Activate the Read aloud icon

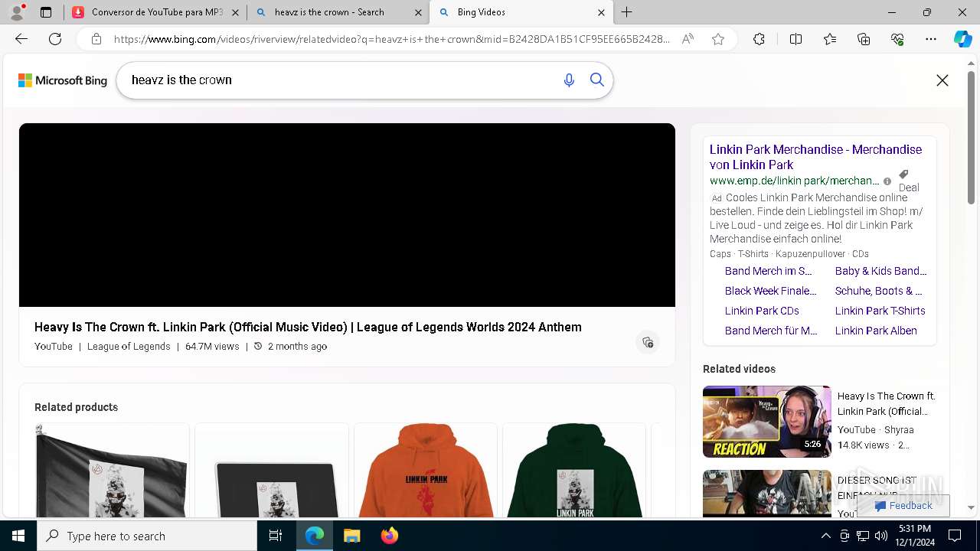(688, 39)
